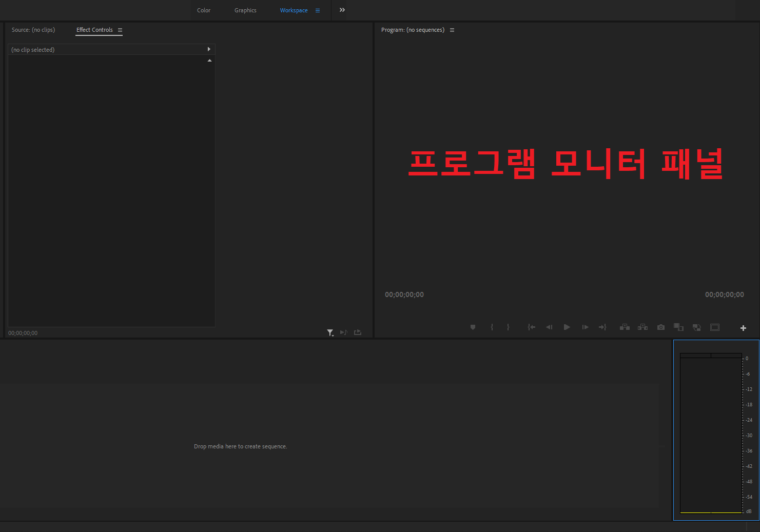Expand the (no clip selected) row

point(209,49)
